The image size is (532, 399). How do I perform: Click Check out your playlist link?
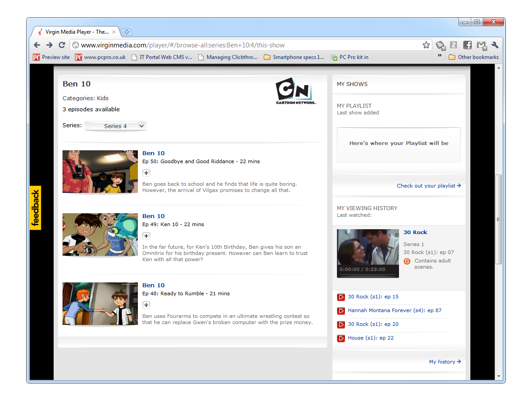coord(429,186)
